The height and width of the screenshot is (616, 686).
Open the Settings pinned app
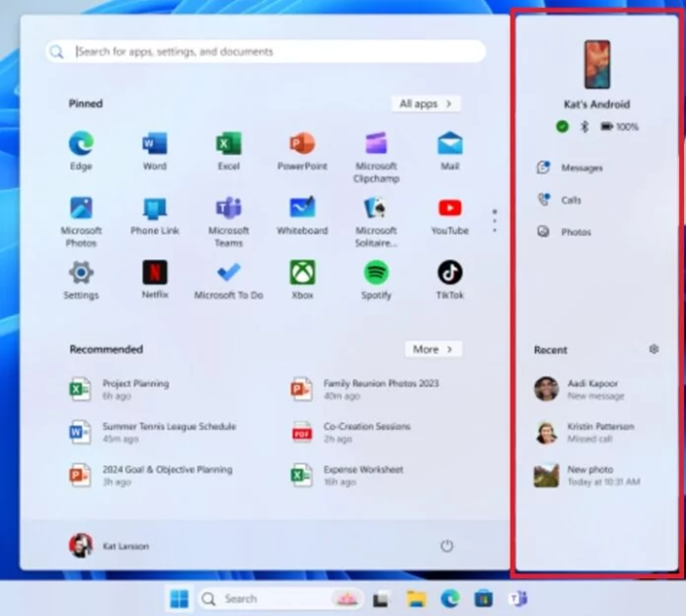pos(81,280)
